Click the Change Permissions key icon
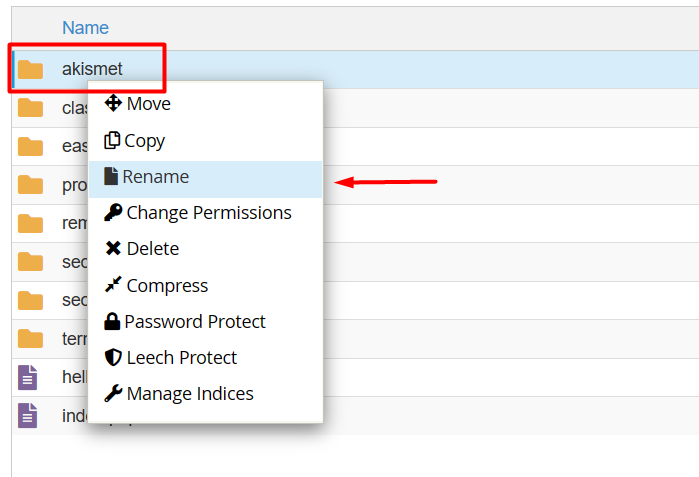Screen dimensions: 699x477 tap(113, 213)
